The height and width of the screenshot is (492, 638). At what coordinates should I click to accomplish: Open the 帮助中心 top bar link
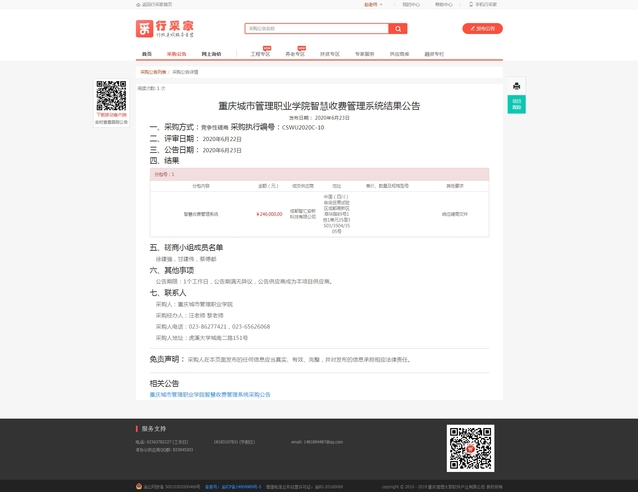[x=443, y=4]
